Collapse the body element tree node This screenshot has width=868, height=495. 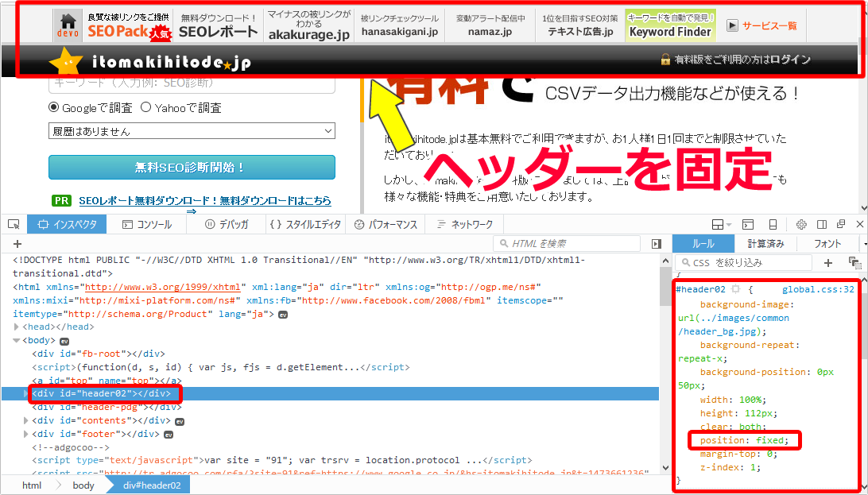(17, 340)
